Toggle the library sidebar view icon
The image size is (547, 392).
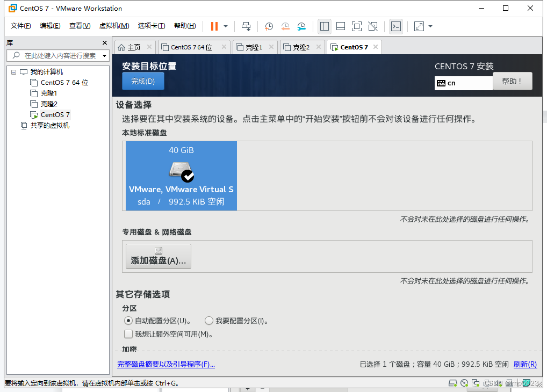325,26
